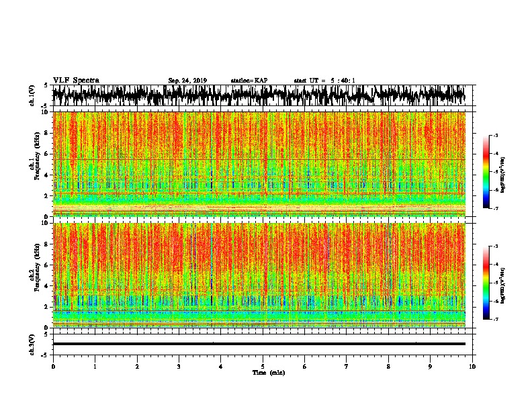Click the "VLF Spectra" plot title

click(76, 81)
